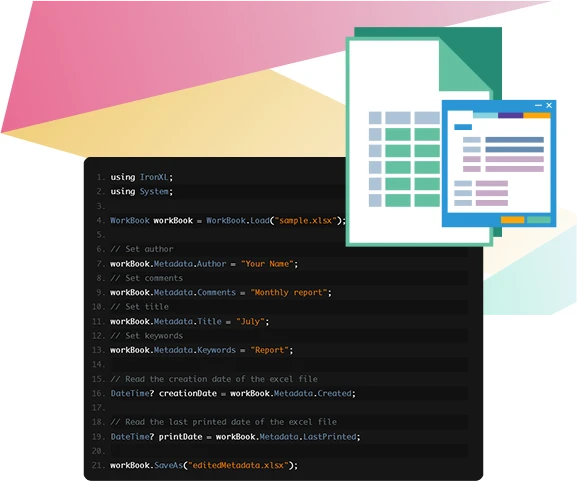Image resolution: width=577 pixels, height=481 pixels.
Task: Select the orange tab in the blue window
Action: (537, 115)
